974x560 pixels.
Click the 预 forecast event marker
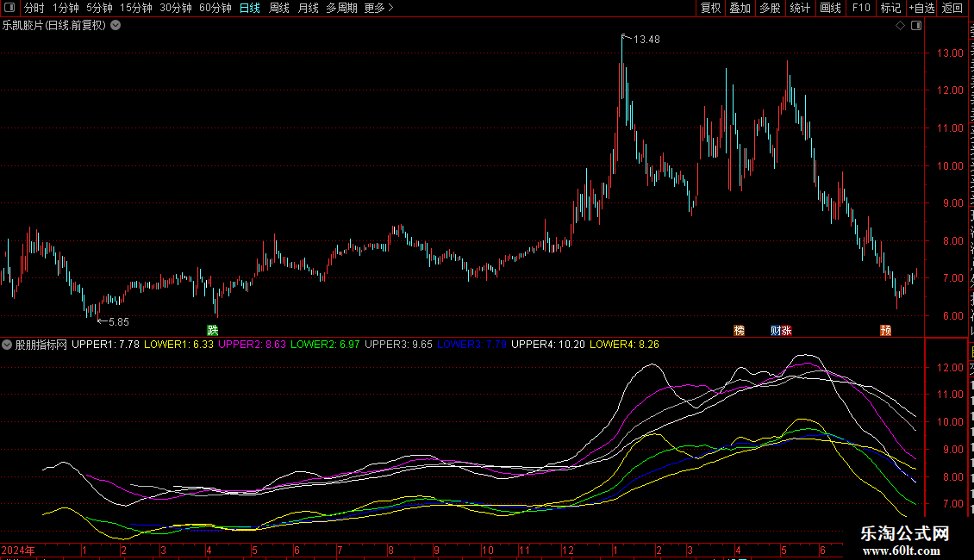886,330
